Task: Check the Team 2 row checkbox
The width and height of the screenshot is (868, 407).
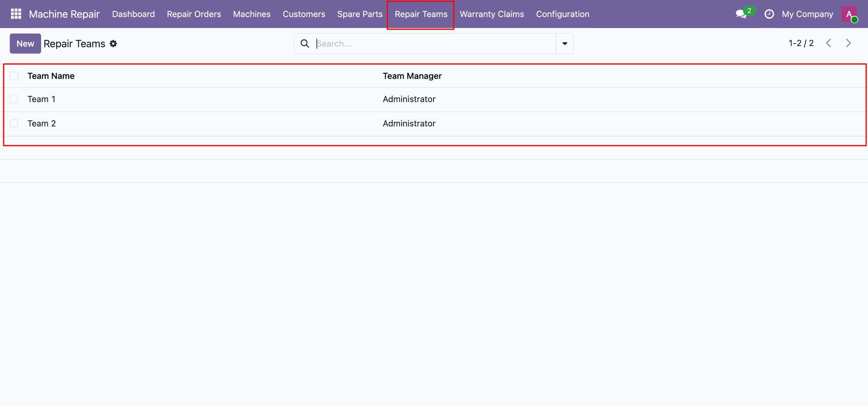Action: pyautogui.click(x=14, y=123)
